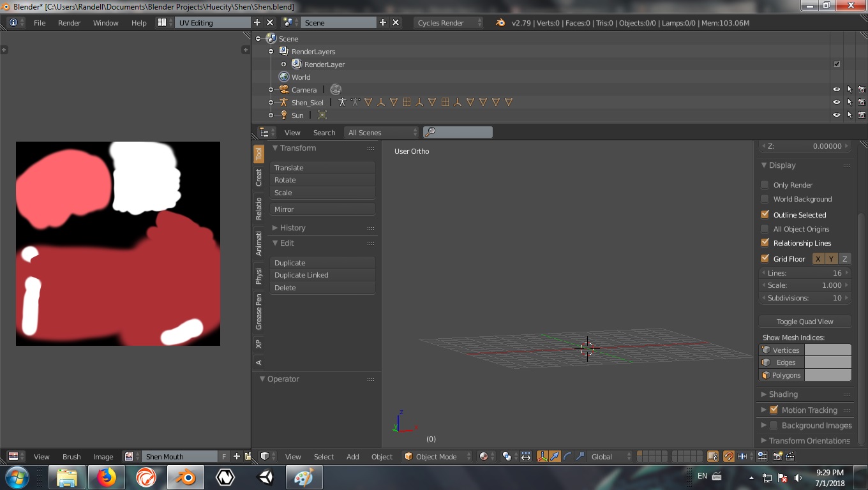Open the Render menu
The height and width of the screenshot is (490, 868).
[x=69, y=22]
